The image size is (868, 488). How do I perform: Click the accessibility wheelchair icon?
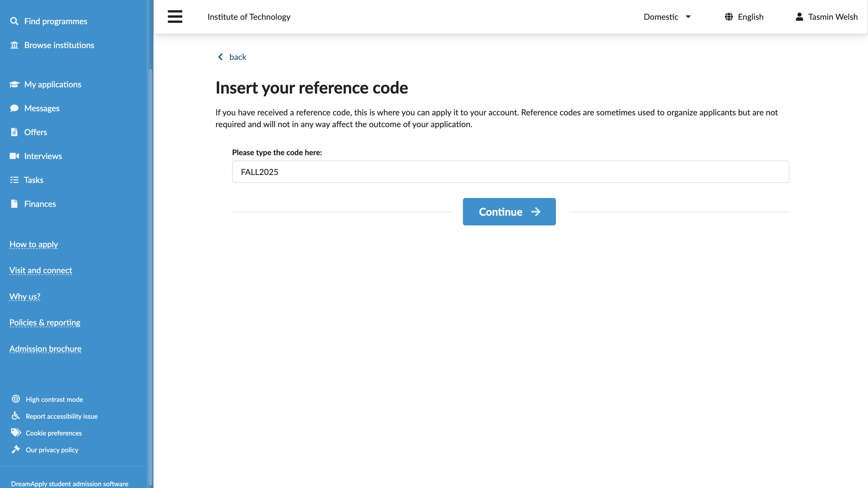16,416
